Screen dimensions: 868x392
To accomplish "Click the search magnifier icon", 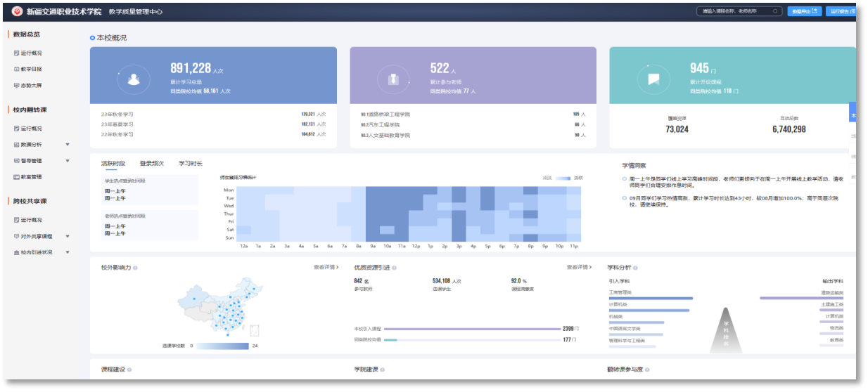I will pyautogui.click(x=775, y=11).
